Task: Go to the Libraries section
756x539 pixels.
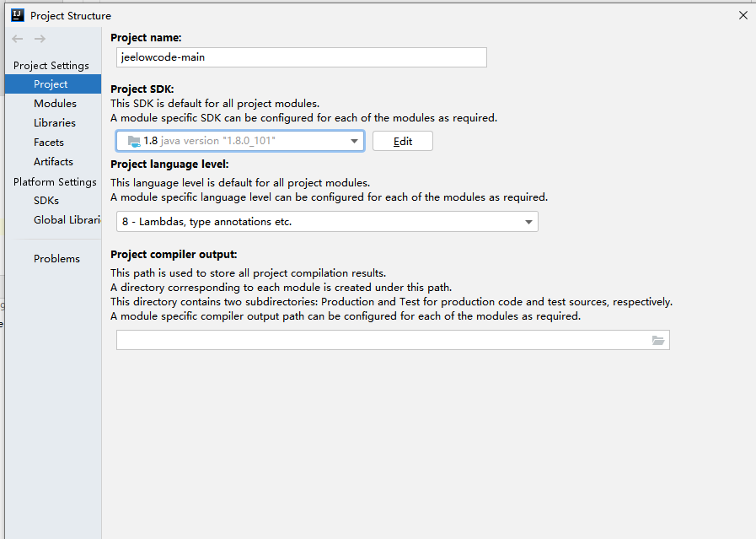Action: pyautogui.click(x=55, y=123)
